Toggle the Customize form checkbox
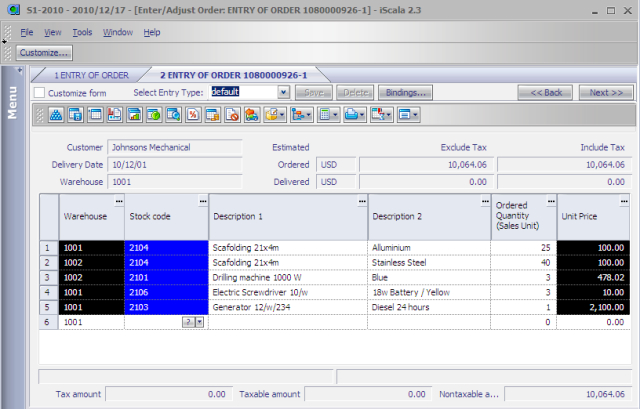Image resolution: width=640 pixels, height=409 pixels. tap(39, 93)
